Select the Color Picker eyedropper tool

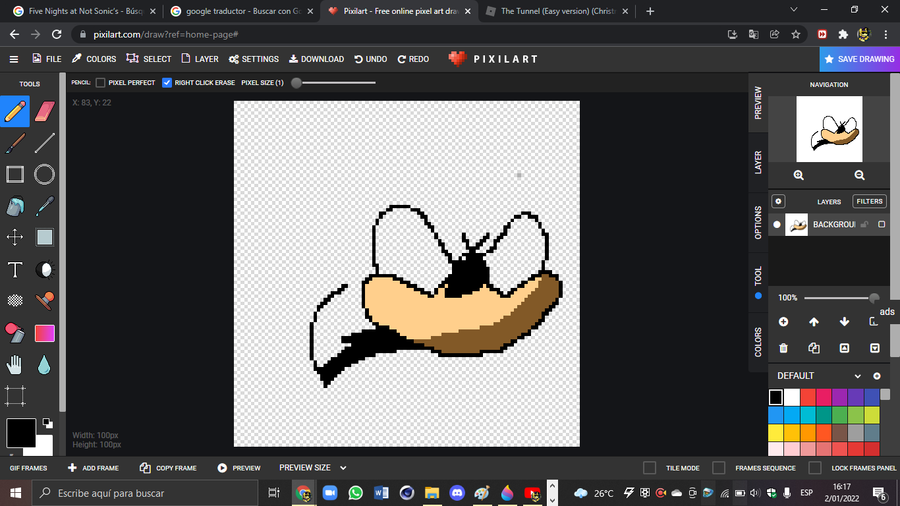44,206
